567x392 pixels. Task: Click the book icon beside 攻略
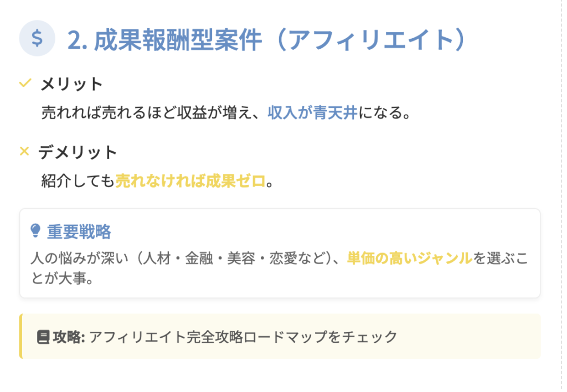43,337
